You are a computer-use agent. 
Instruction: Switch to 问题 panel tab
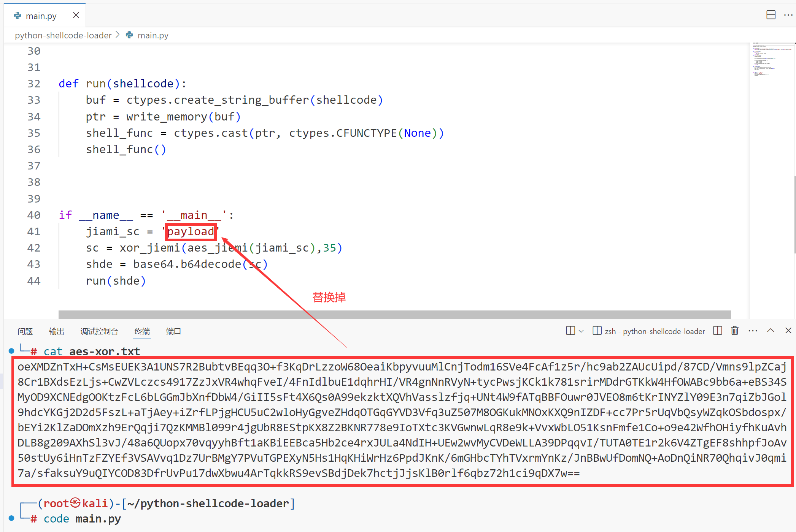pyautogui.click(x=25, y=331)
